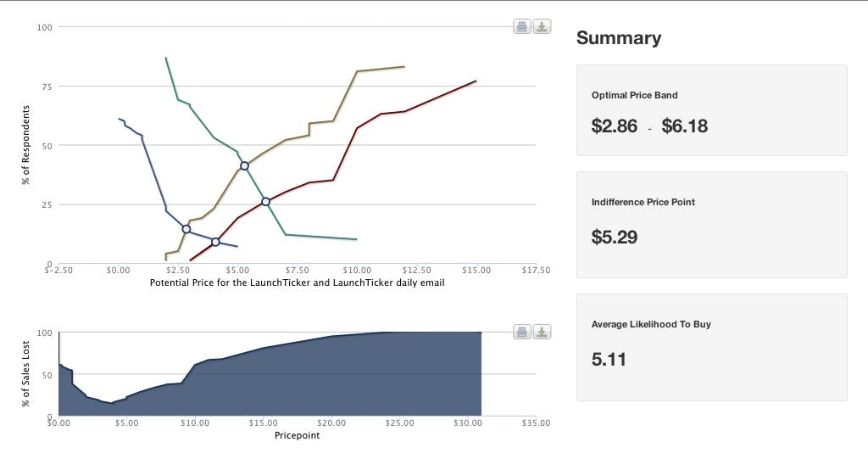Print the % of Sales Lost chart
The height and width of the screenshot is (453, 868).
[522, 332]
